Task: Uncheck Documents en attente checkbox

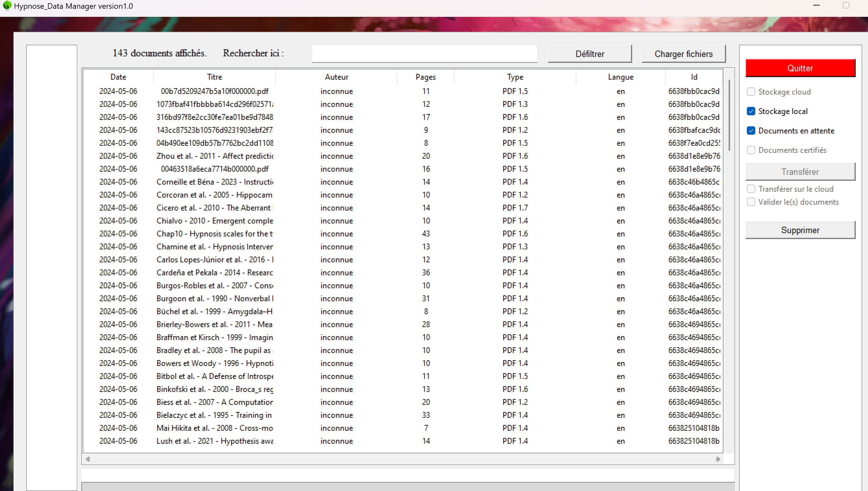Action: pyautogui.click(x=751, y=131)
